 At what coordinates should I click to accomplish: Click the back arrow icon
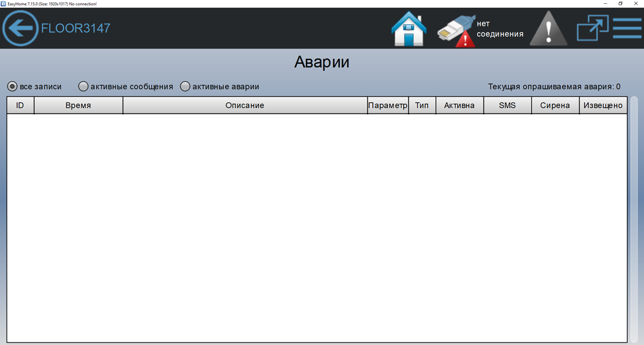[x=20, y=28]
